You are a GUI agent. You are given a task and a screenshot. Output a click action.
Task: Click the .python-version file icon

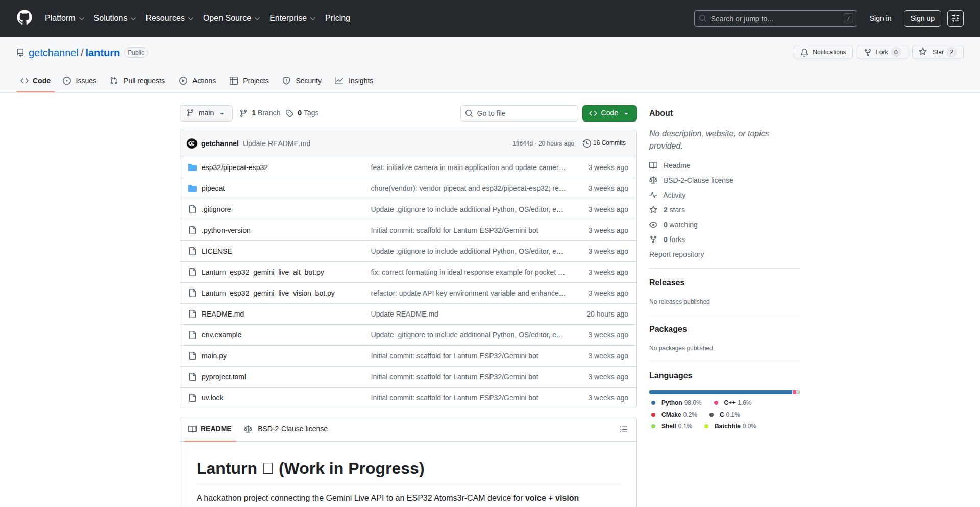(x=192, y=230)
